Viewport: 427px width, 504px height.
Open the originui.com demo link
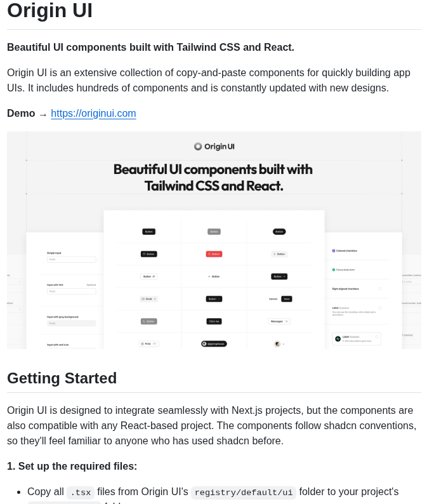pos(93,114)
